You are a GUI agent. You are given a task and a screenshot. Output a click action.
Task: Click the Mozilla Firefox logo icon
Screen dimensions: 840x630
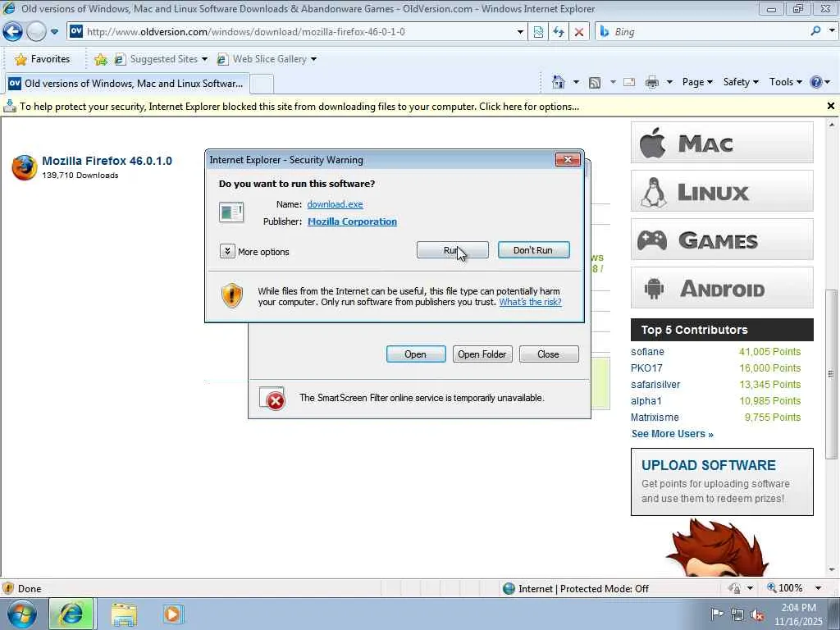click(25, 167)
